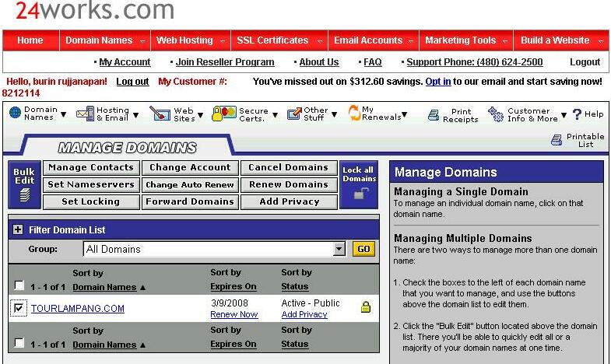Click the Lock all Domains padlock button

359,184
